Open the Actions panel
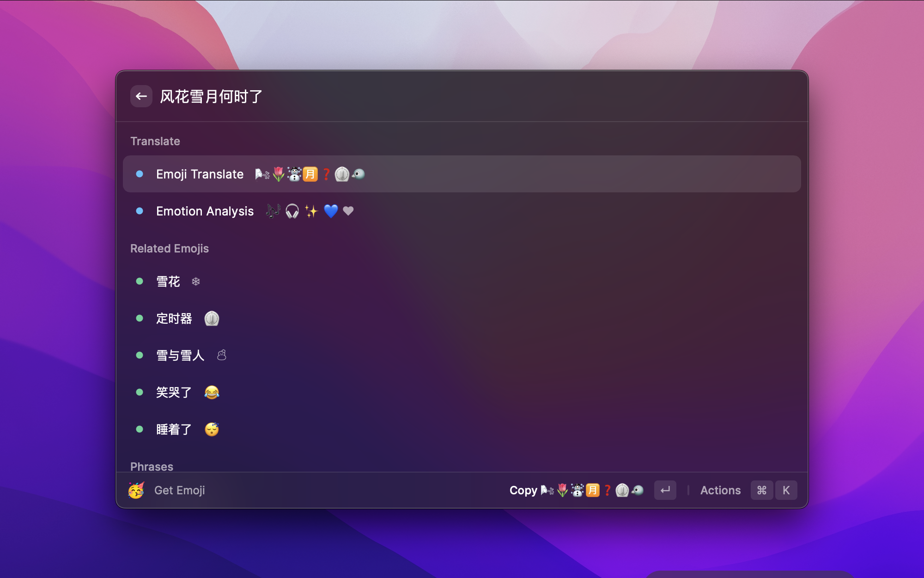The image size is (924, 578). (x=720, y=490)
